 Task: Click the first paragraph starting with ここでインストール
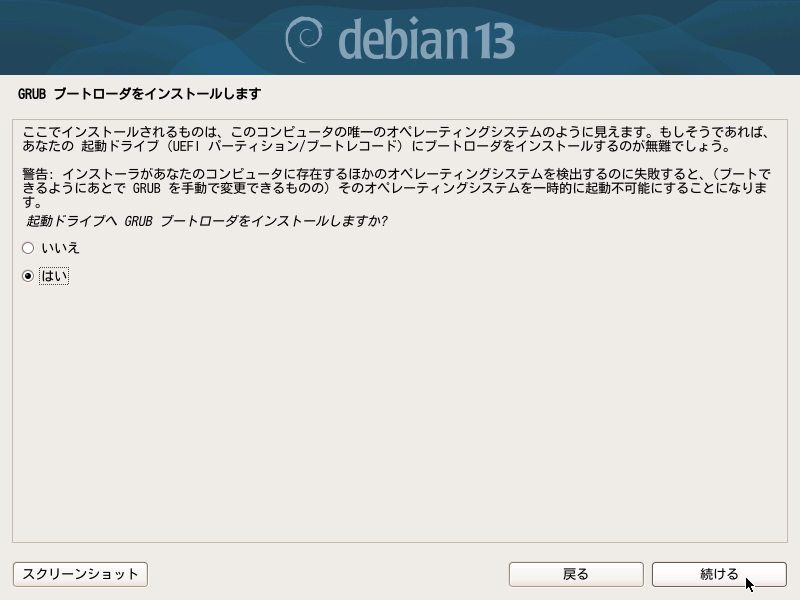pyautogui.click(x=395, y=139)
